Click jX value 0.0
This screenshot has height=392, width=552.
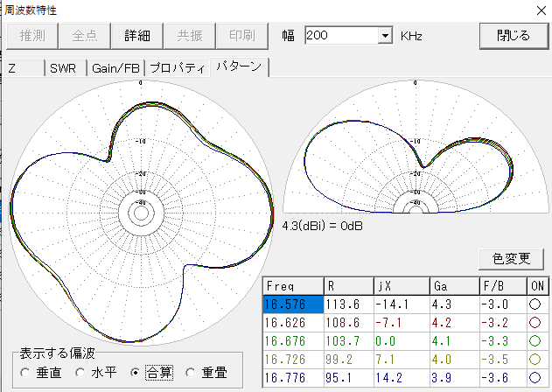402,341
